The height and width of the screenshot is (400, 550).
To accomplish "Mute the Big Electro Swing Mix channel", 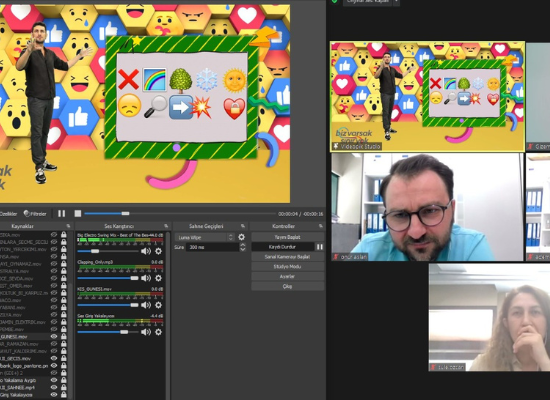I will [x=146, y=251].
